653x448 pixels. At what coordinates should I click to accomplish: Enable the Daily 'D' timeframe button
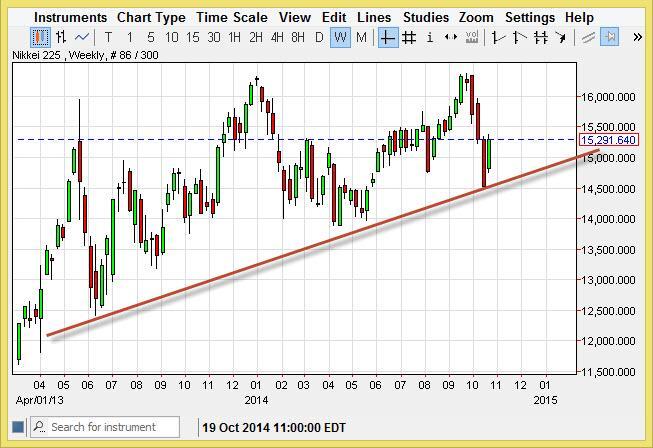pos(319,37)
